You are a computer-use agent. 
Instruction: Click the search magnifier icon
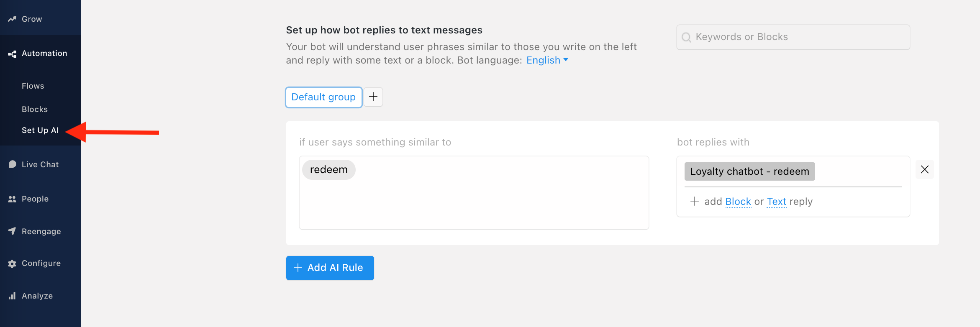tap(686, 37)
